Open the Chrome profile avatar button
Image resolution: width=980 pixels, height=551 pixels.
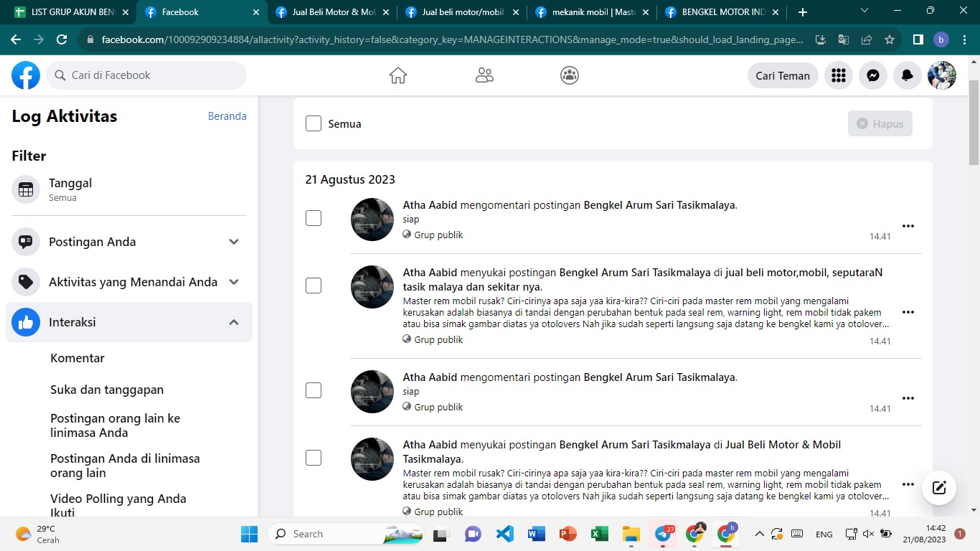pyautogui.click(x=941, y=40)
